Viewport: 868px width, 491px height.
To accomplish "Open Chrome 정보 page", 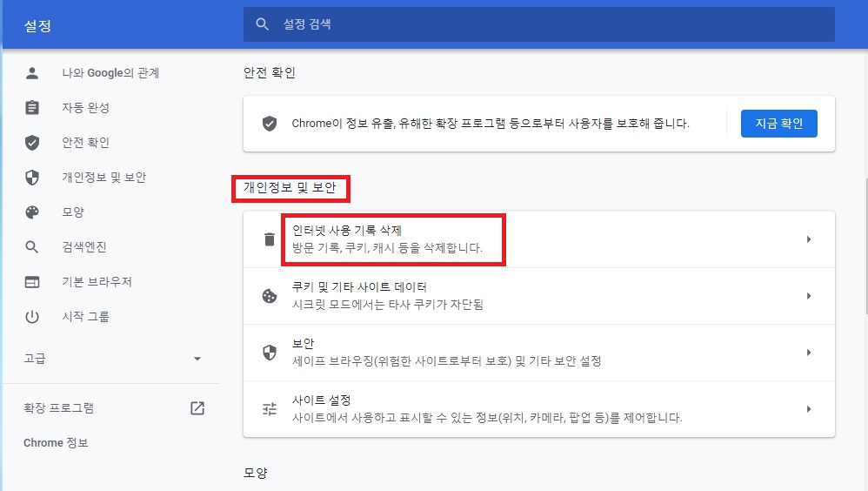I will [56, 443].
